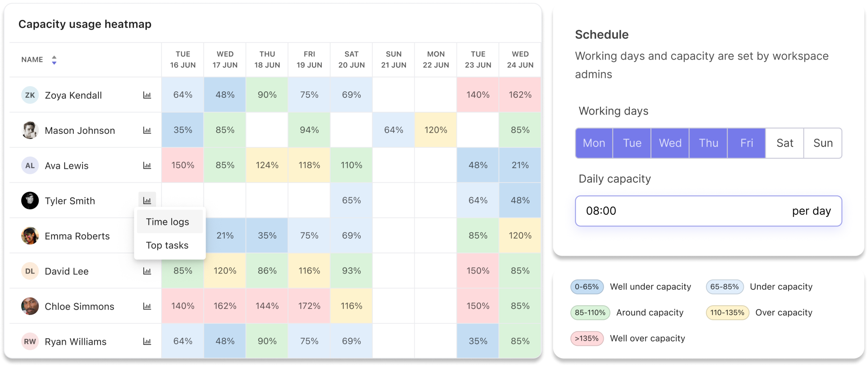This screenshot has height=366, width=868.
Task: Open Ava Lewis's chart icon
Action: point(147,166)
